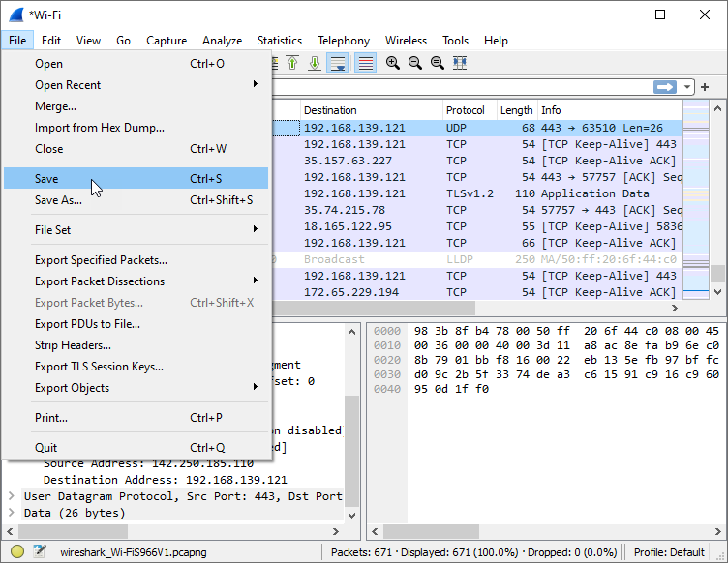728x563 pixels.
Task: Reset text to normal size icon
Action: point(438,63)
